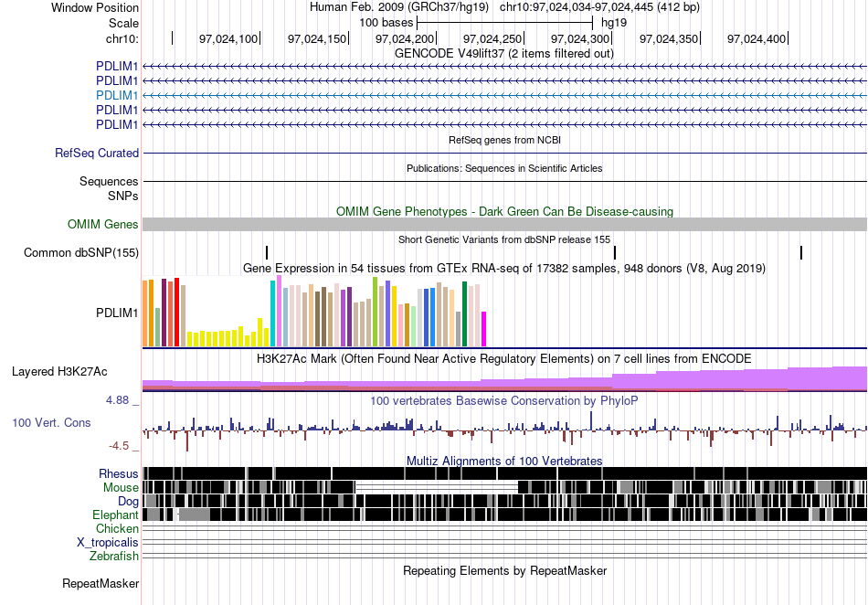
Task: Click the Layered H3K27Ac track label
Action: coord(59,371)
